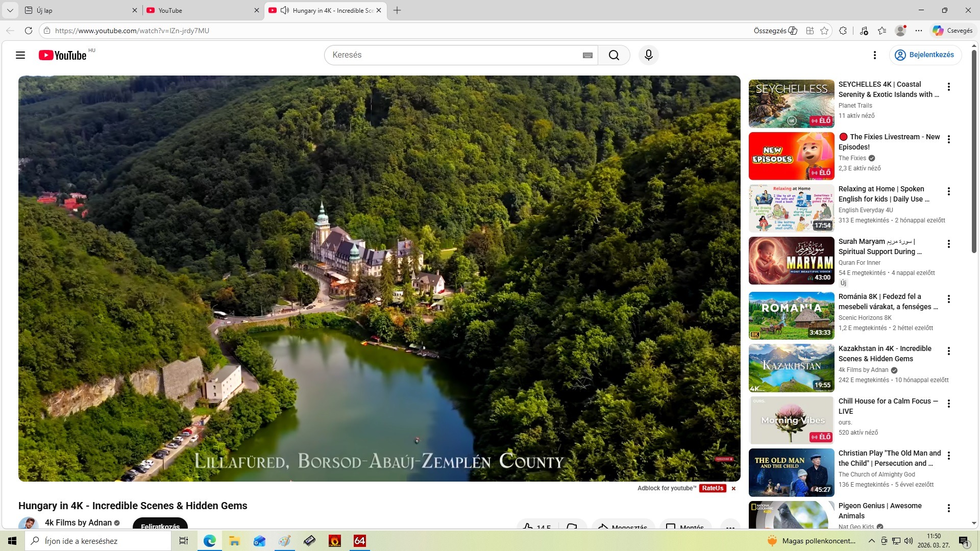Screen dimensions: 980x551
Task: Add page to favorites star icon
Action: (x=824, y=31)
